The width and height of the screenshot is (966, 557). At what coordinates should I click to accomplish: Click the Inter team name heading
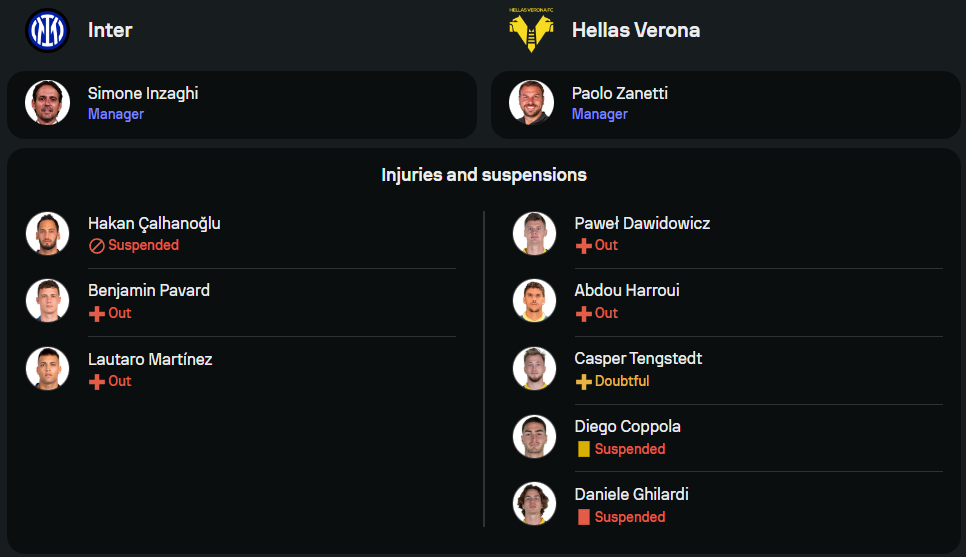click(110, 30)
